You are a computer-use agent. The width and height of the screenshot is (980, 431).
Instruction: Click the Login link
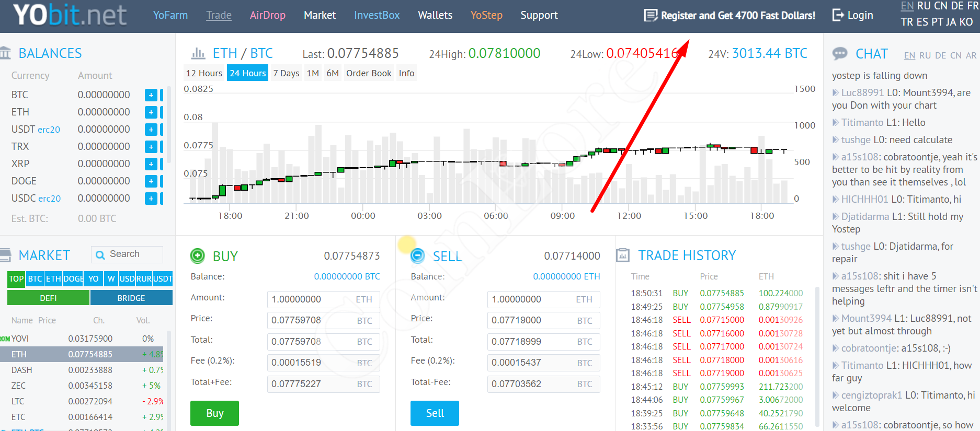pyautogui.click(x=860, y=15)
